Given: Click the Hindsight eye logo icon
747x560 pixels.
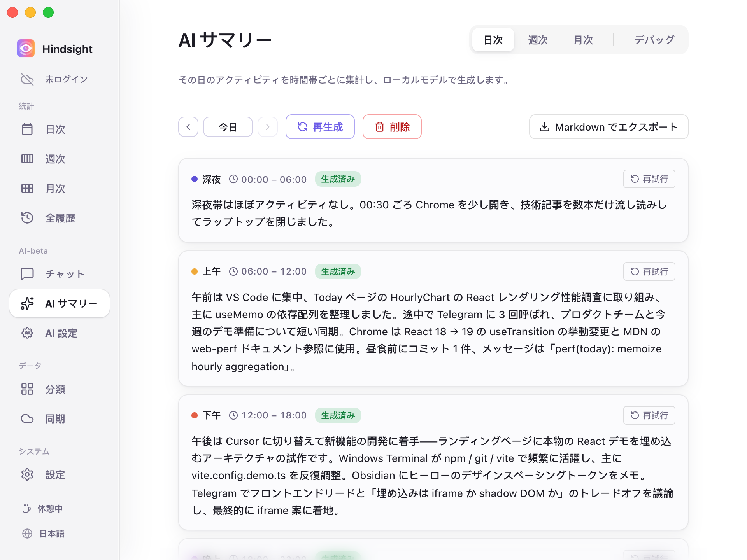Looking at the screenshot, I should pyautogui.click(x=26, y=49).
